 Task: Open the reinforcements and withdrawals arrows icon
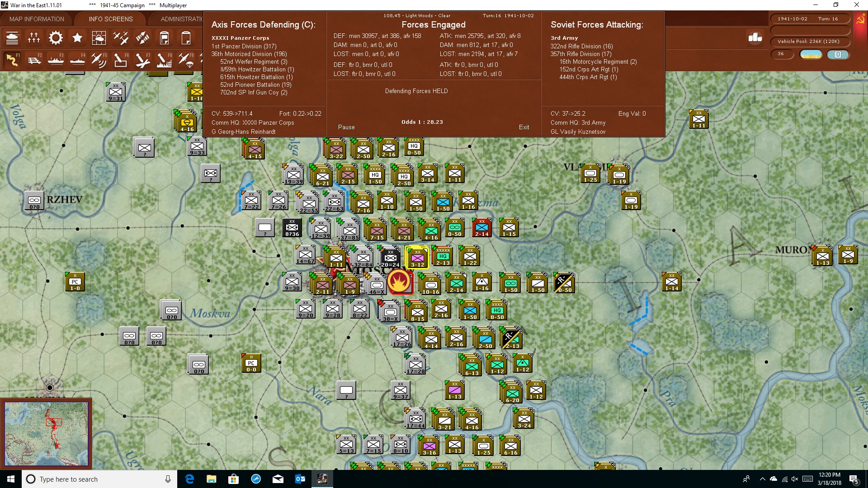[x=142, y=38]
